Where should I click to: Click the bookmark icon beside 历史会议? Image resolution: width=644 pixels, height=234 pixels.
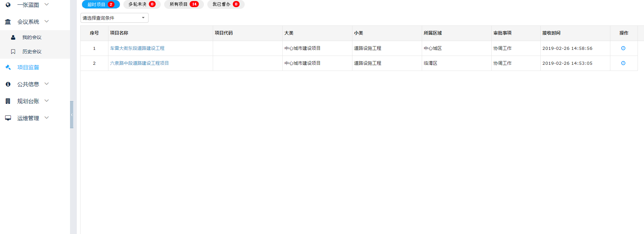[13, 52]
